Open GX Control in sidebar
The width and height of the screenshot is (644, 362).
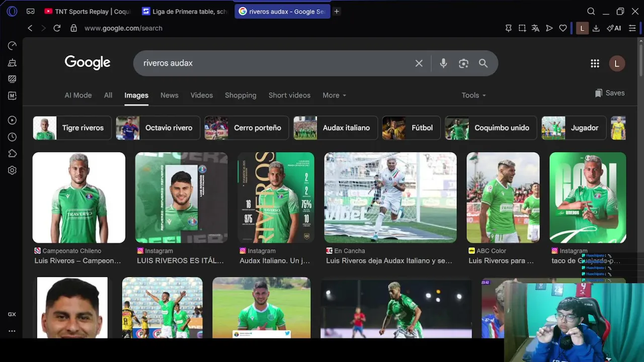tap(12, 46)
